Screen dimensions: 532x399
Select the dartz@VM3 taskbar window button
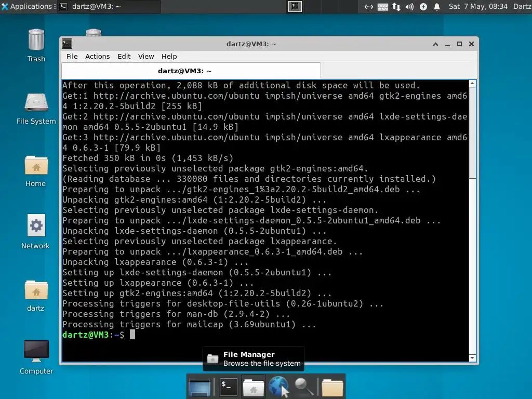(109, 6)
